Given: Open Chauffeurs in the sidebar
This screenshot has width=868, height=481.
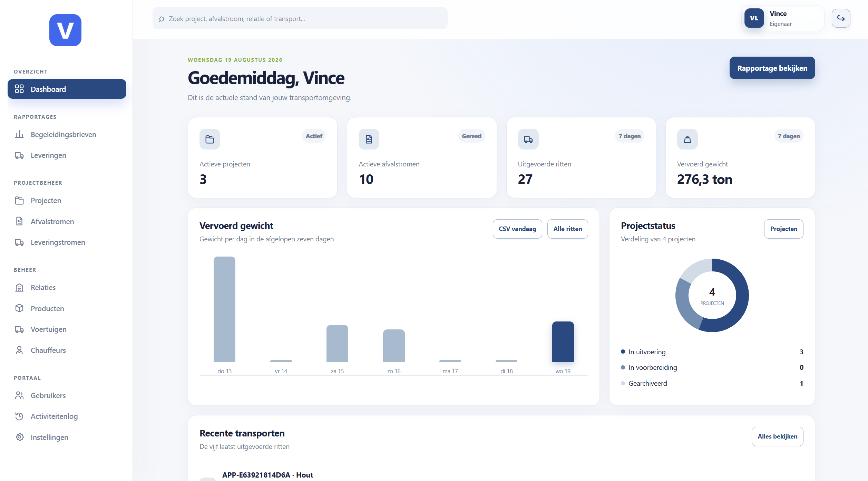Looking at the screenshot, I should coord(67,350).
